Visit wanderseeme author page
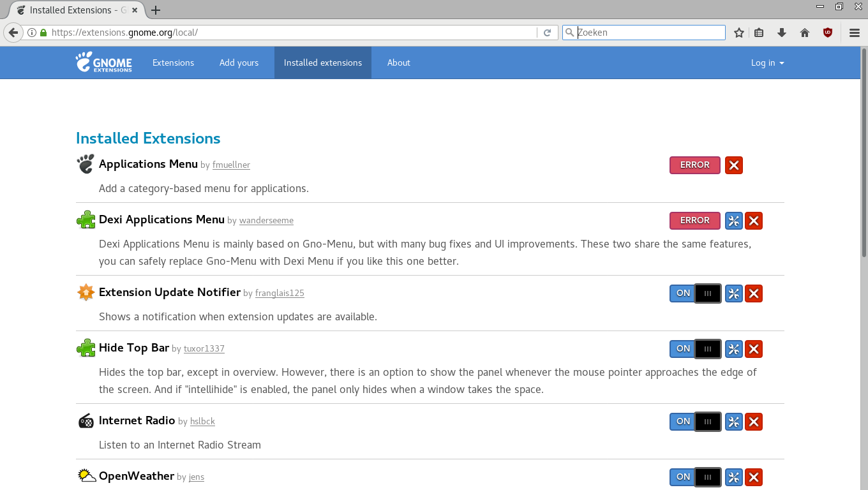The image size is (868, 490). [x=266, y=221]
